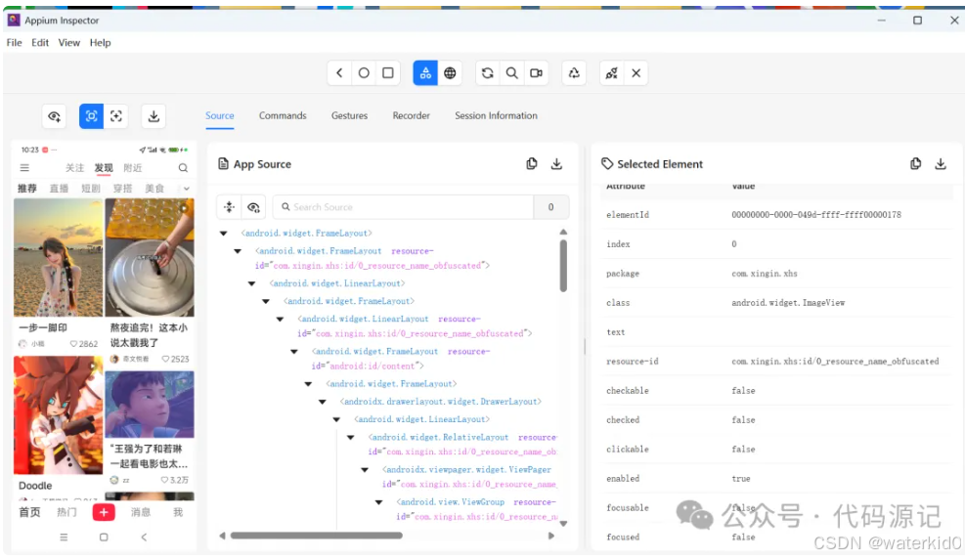This screenshot has width=965, height=560.
Task: Start the recording camera icon
Action: coord(537,73)
